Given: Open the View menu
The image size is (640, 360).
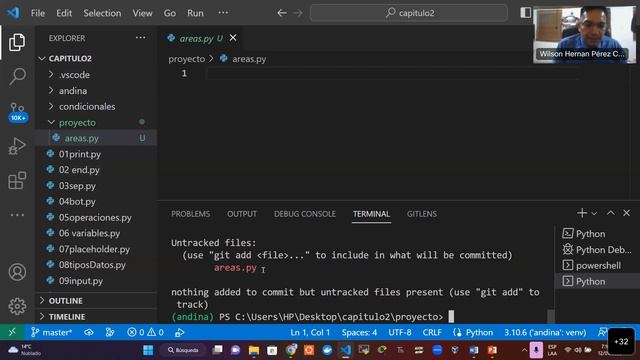Looking at the screenshot, I should pos(142,13).
